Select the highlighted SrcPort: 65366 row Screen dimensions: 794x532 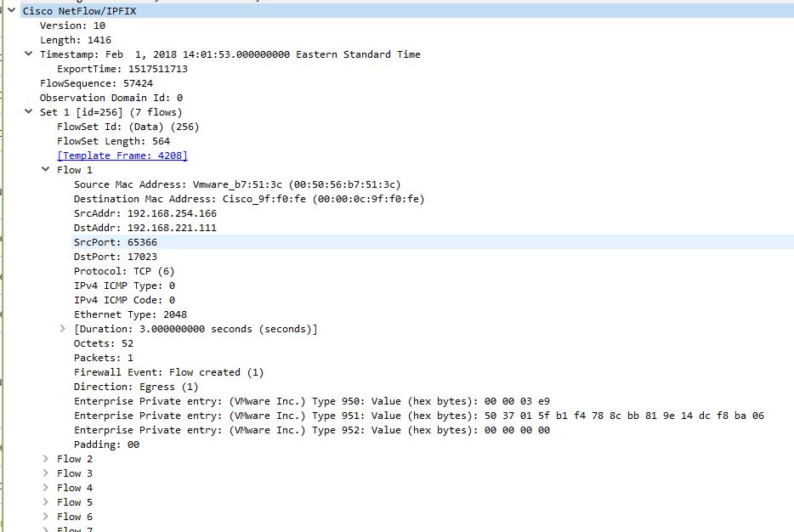(434, 242)
